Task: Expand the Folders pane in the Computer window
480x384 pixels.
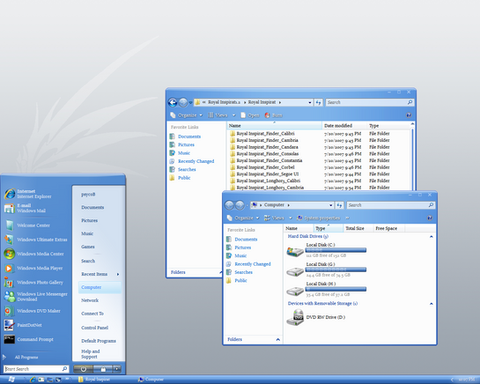Action: 278,339
